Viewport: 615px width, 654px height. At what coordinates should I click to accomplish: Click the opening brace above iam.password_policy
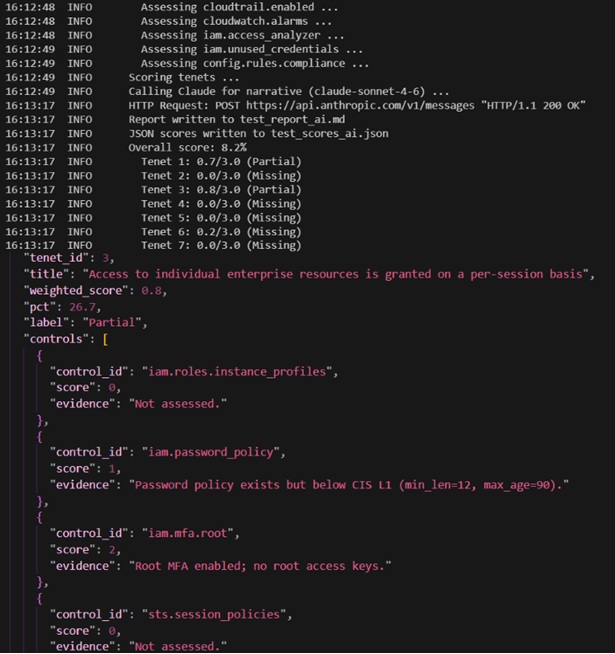click(40, 437)
